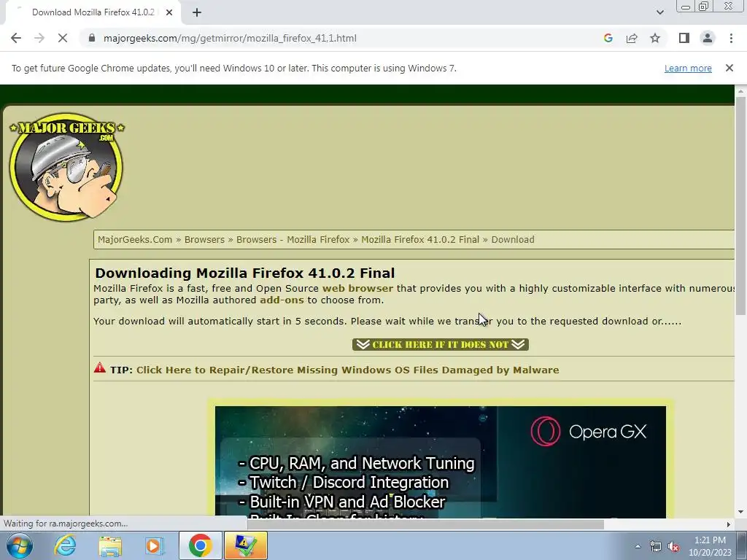The height and width of the screenshot is (560, 747).
Task: Click the muted volume tray icon
Action: (673, 546)
